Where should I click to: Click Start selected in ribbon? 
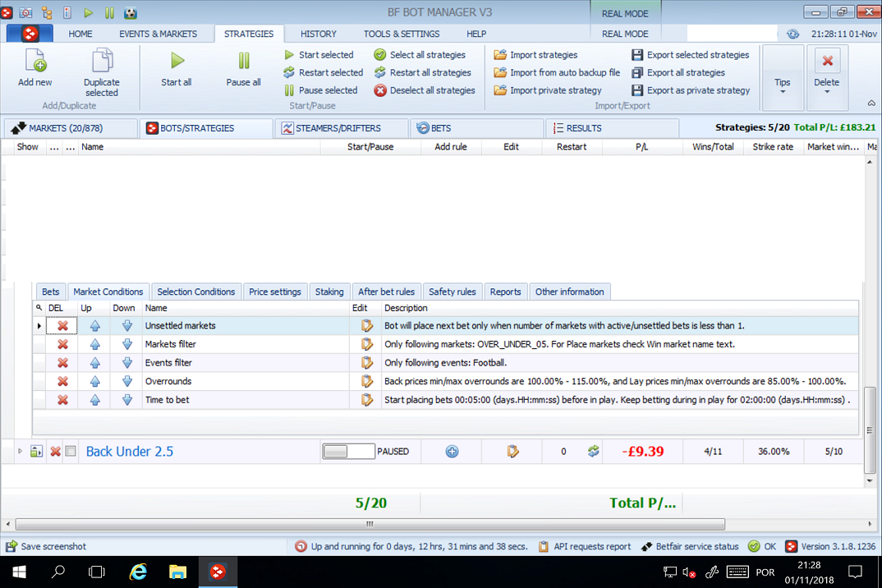[x=319, y=54]
